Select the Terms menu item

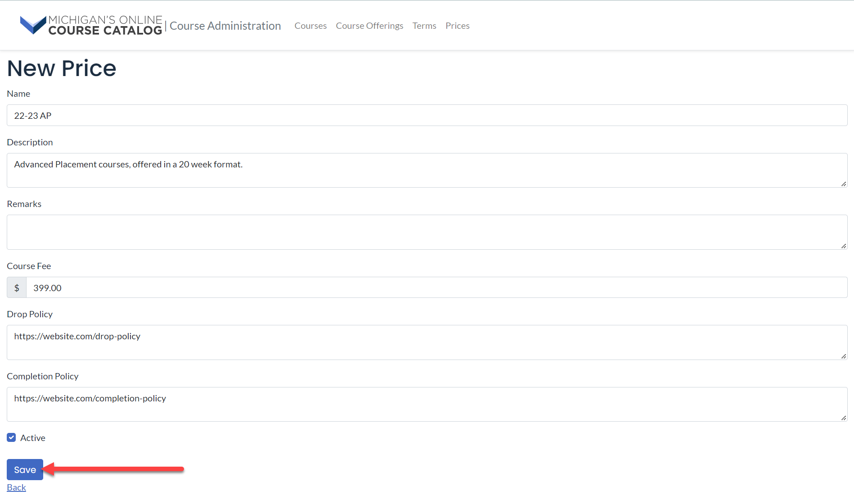(423, 26)
